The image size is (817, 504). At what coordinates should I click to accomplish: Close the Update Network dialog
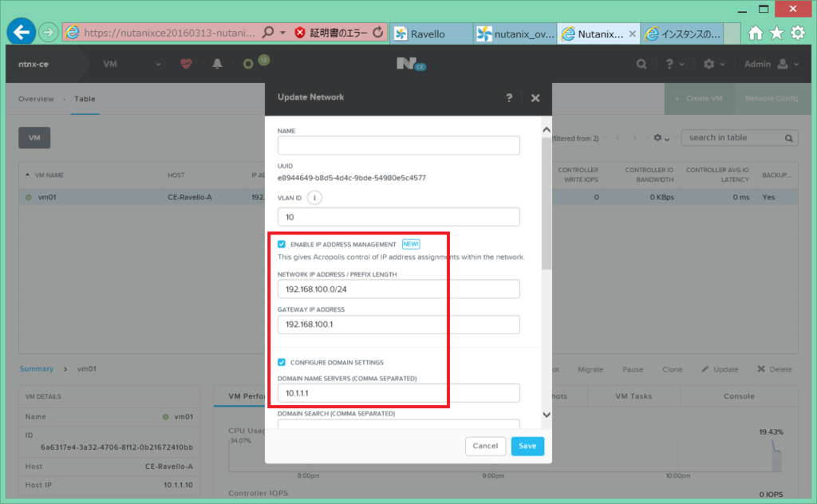point(535,98)
